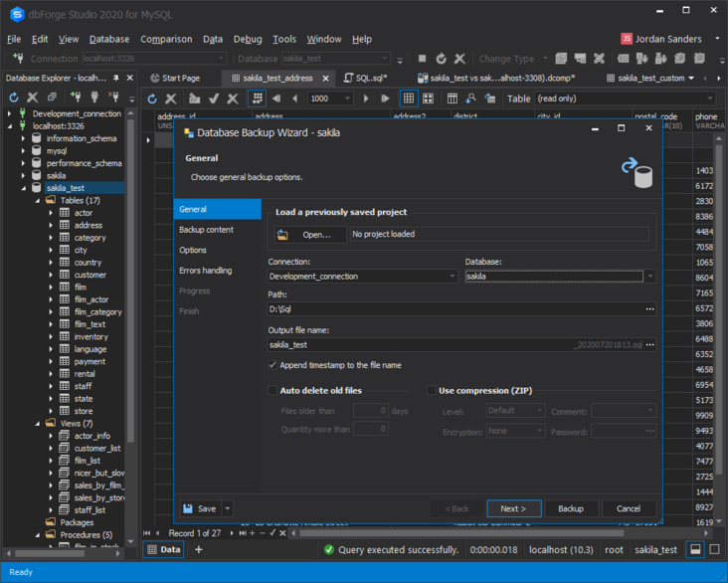Click the Data view icon at bottom left
This screenshot has width=728, height=583.
[x=152, y=549]
